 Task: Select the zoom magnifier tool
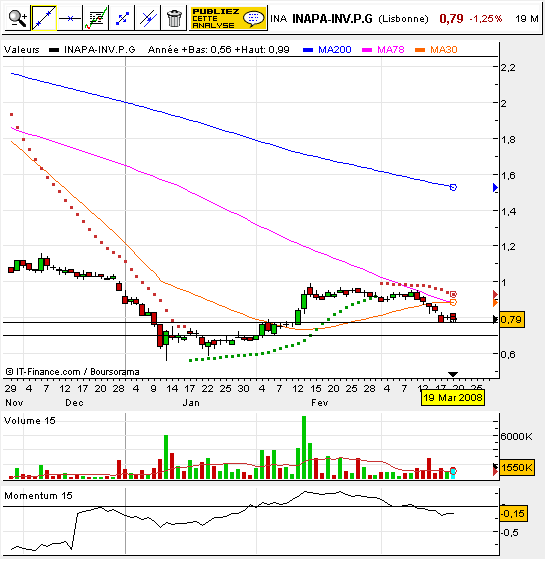pyautogui.click(x=18, y=18)
